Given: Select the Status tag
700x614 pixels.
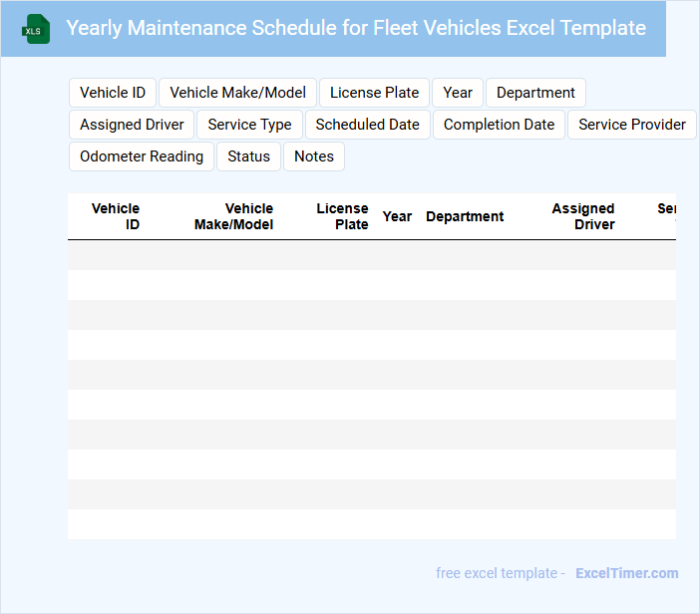Looking at the screenshot, I should [x=248, y=156].
